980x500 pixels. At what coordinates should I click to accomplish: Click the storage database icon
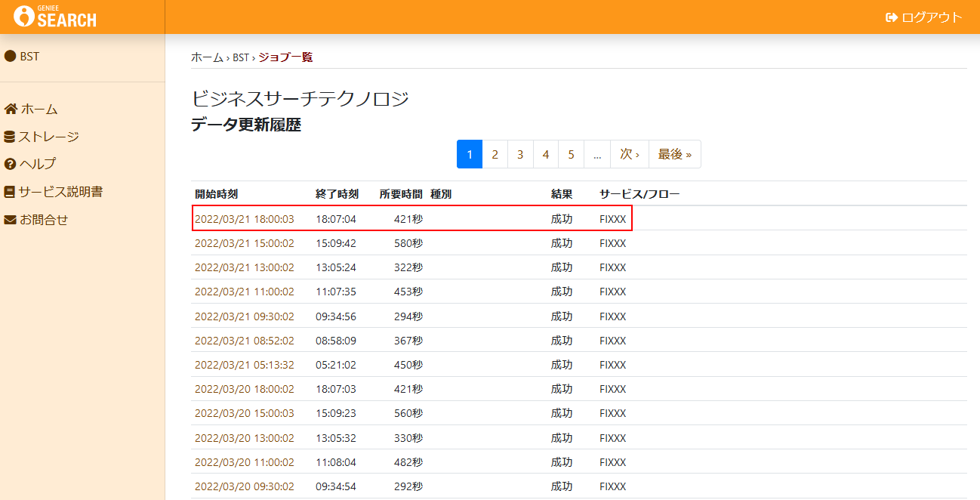pyautogui.click(x=10, y=137)
